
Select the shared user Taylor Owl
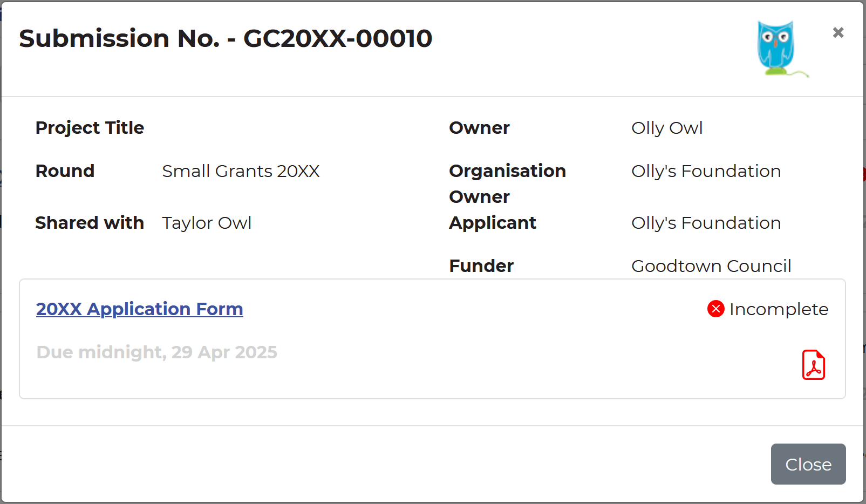[x=207, y=223]
